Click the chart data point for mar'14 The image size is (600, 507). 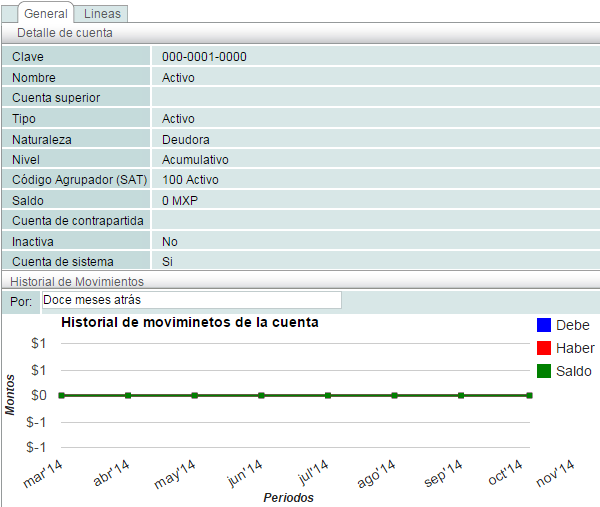(x=62, y=395)
